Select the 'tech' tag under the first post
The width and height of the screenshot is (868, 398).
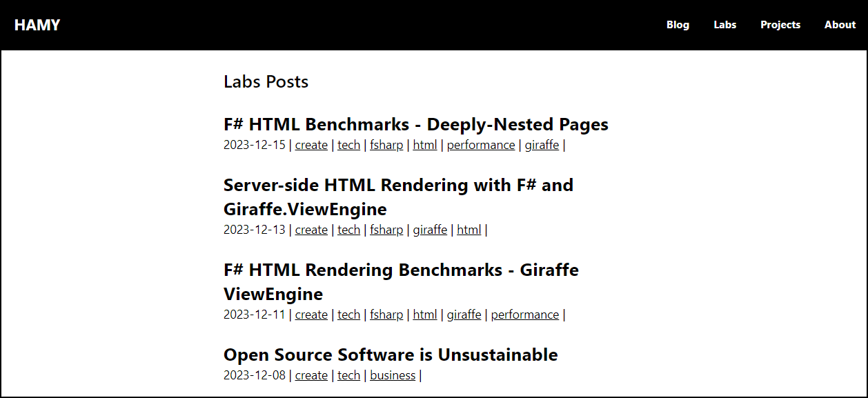point(349,145)
